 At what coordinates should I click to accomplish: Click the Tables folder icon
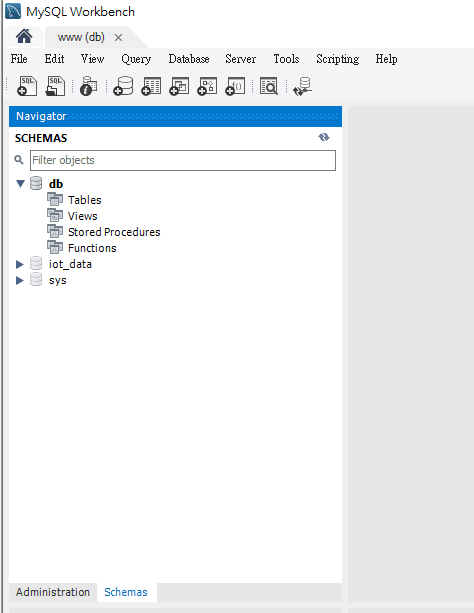(55, 199)
